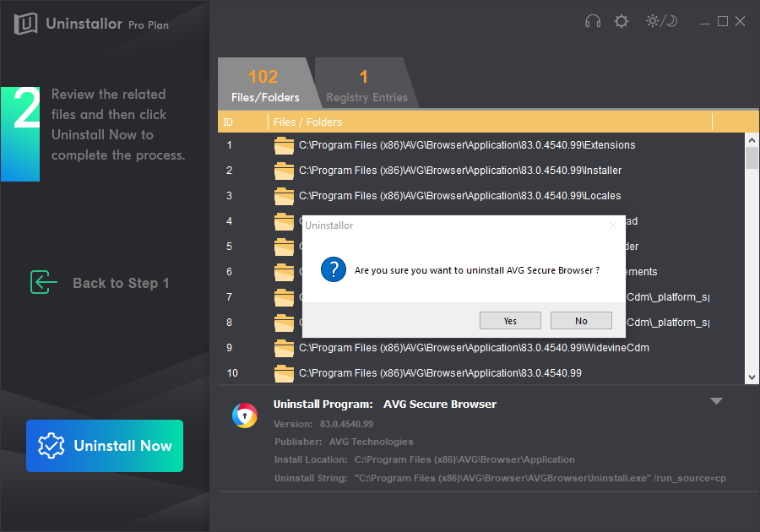Click the Uninstallor logo icon

[25, 24]
